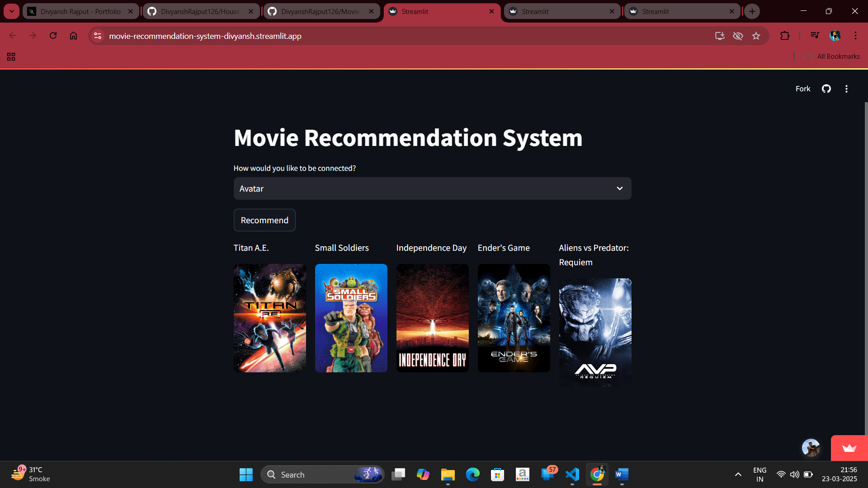868x488 pixels.
Task: Reload the page with the refresh icon
Action: click(x=53, y=36)
